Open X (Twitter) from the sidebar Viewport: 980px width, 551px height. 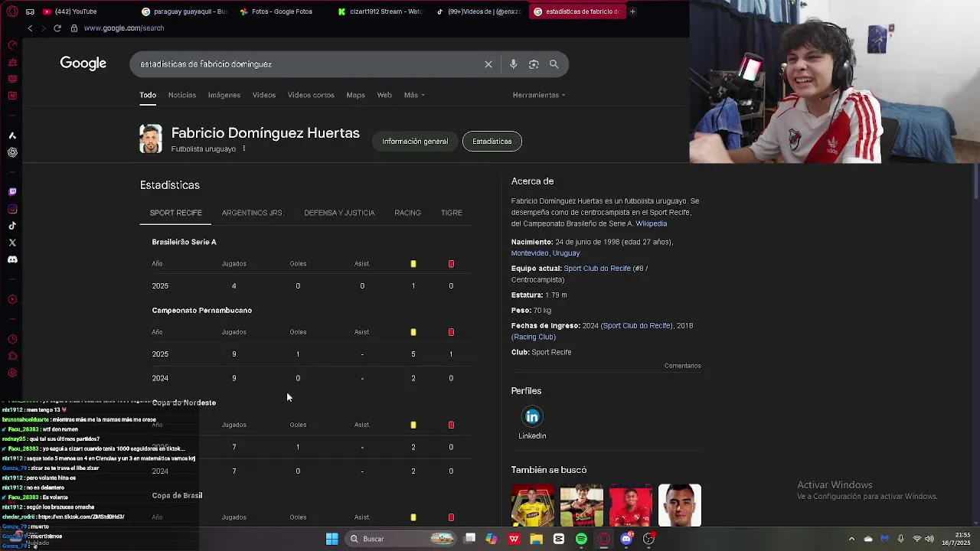pyautogui.click(x=12, y=243)
